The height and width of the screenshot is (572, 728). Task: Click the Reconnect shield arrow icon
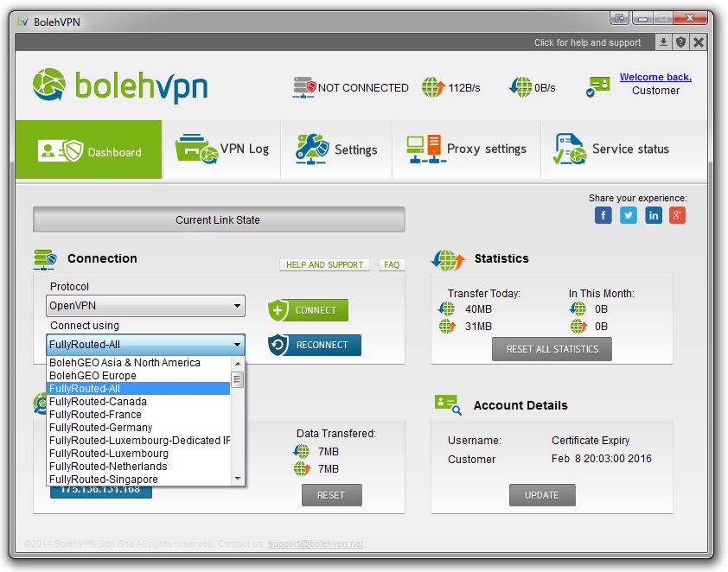278,345
